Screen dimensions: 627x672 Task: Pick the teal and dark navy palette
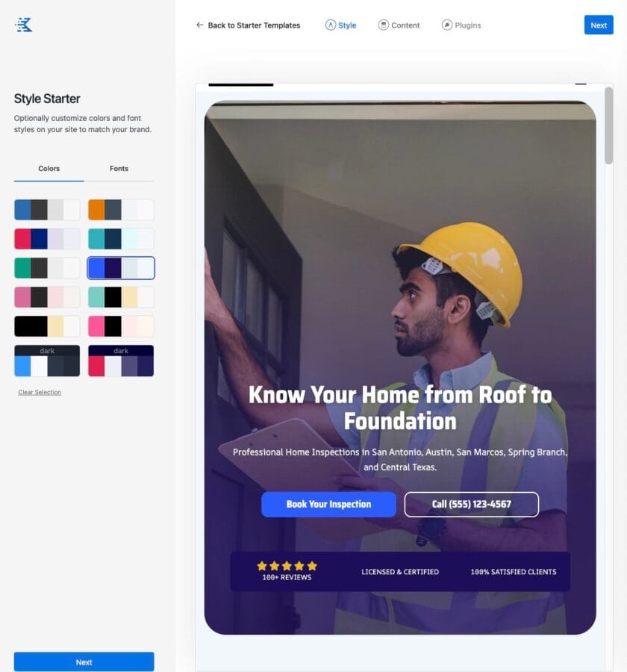(x=121, y=239)
